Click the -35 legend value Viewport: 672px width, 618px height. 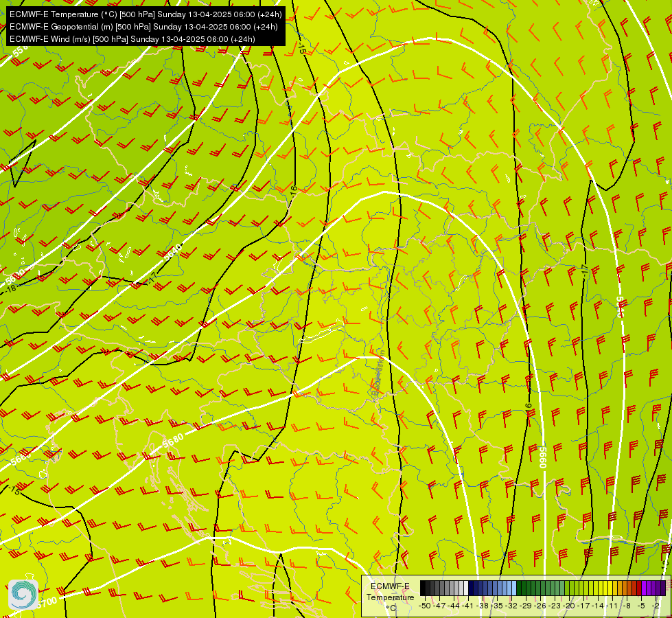[x=497, y=606]
